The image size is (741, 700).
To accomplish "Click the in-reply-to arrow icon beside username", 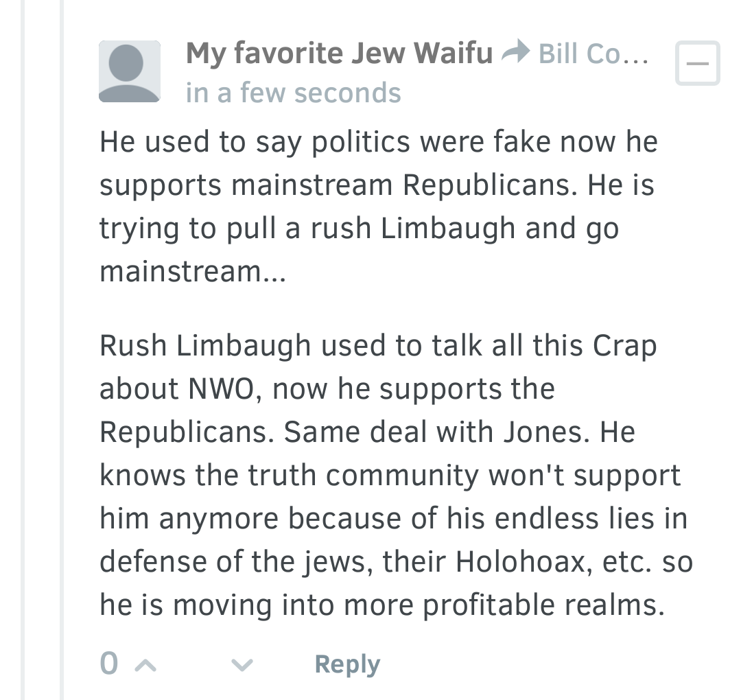I will tap(515, 51).
